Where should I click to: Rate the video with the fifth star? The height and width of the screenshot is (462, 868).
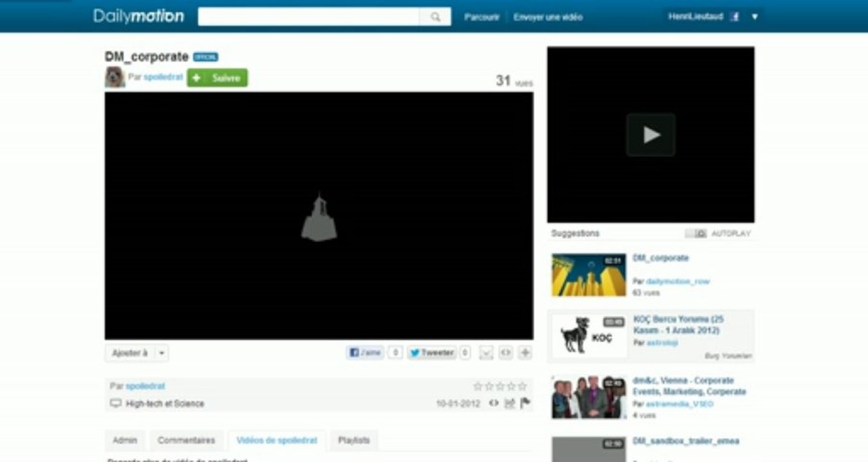(522, 386)
